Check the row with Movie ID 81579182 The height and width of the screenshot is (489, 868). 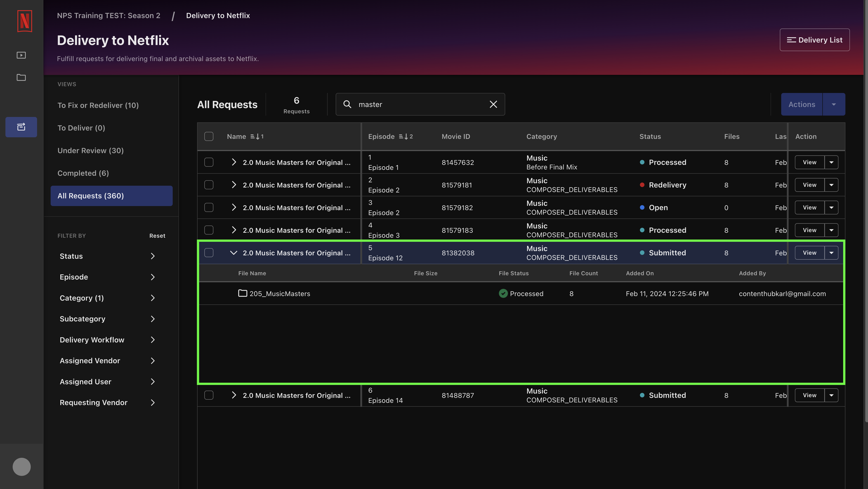click(209, 207)
